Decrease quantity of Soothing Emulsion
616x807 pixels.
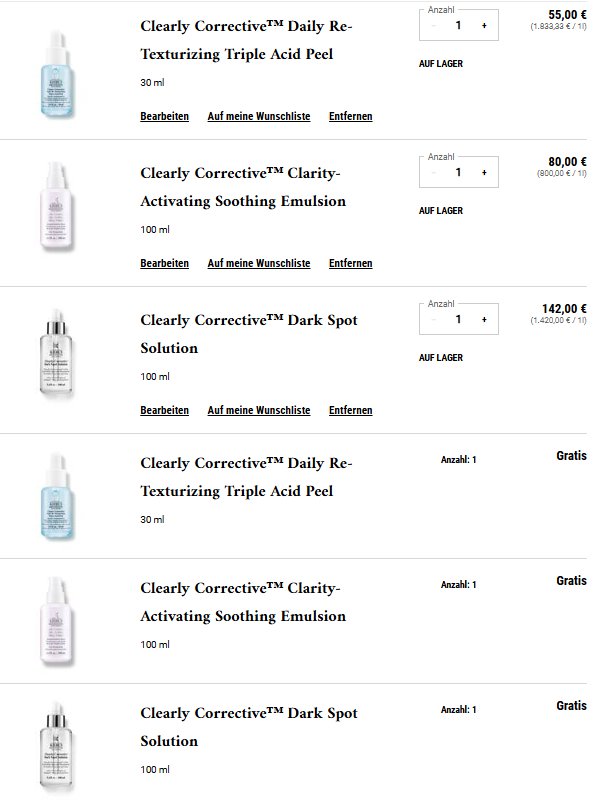pos(434,172)
